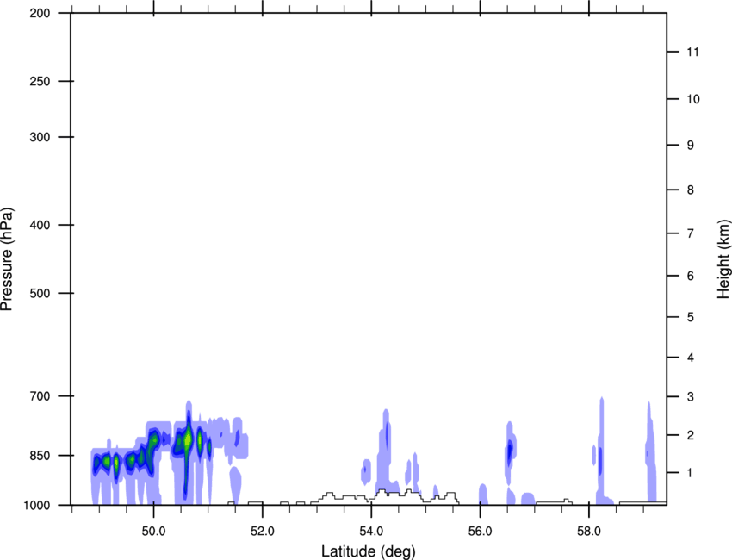Select the 250 pressure tick label
The height and width of the screenshot is (560, 732).
40,81
